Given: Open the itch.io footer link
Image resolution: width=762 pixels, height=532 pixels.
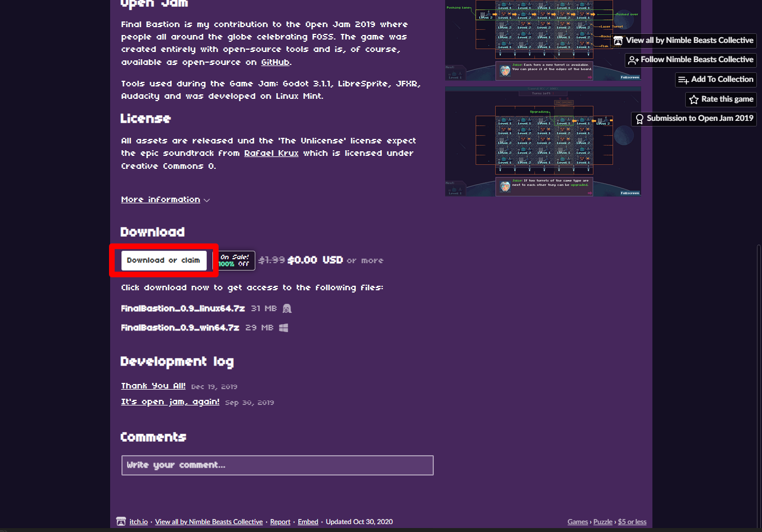Looking at the screenshot, I should [x=138, y=522].
